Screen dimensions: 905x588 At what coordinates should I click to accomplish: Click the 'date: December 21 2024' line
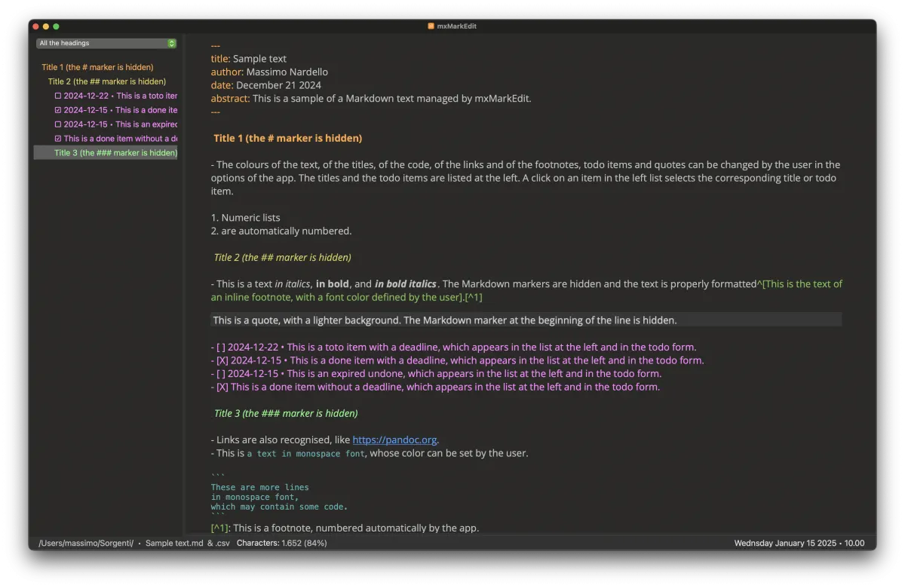click(x=266, y=85)
